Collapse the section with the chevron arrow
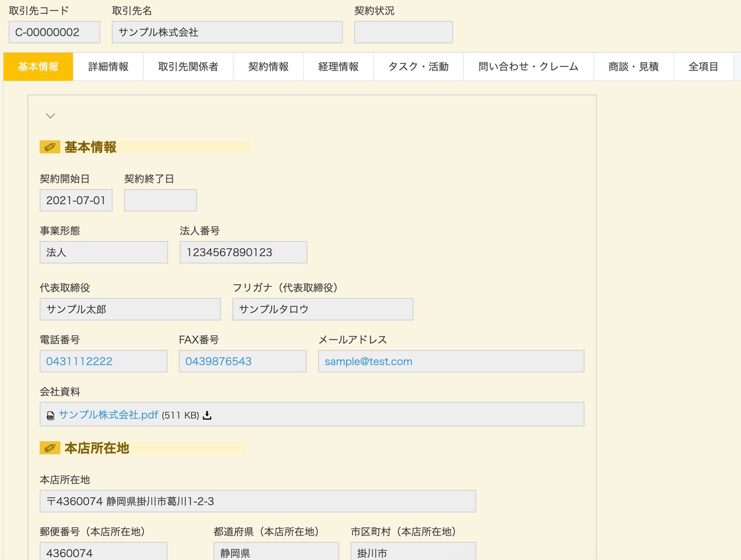The image size is (741, 560). (50, 116)
